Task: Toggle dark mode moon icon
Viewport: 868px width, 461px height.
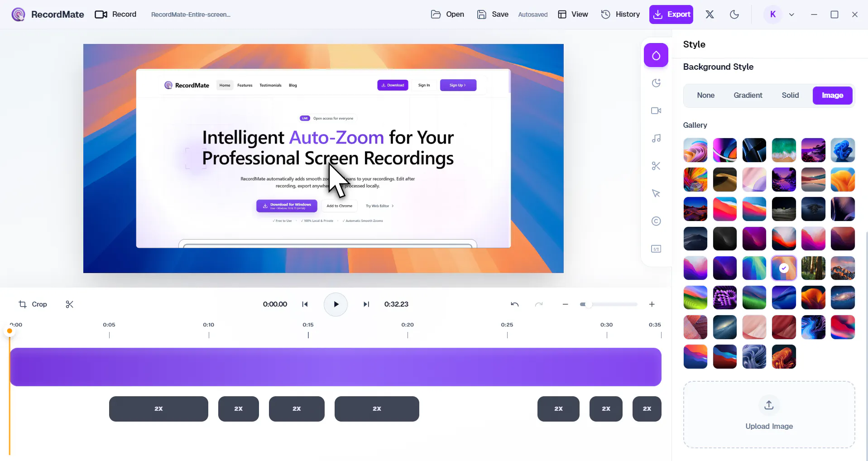Action: [734, 14]
